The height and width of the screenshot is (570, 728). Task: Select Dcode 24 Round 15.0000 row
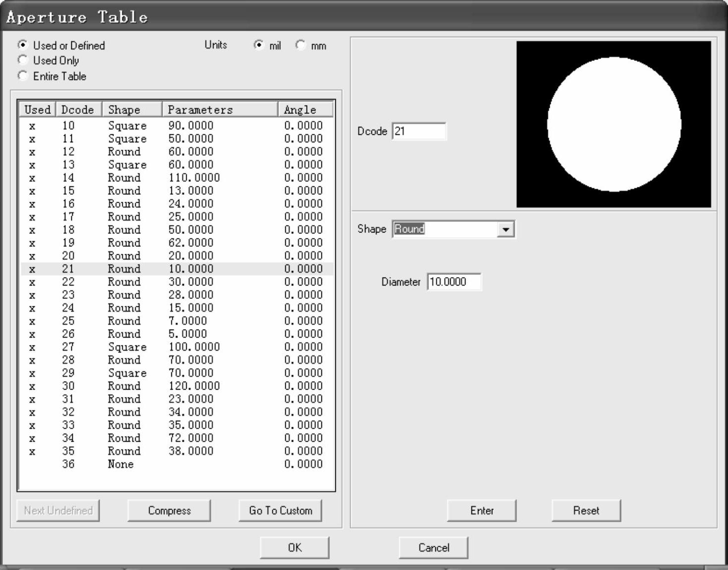click(177, 308)
